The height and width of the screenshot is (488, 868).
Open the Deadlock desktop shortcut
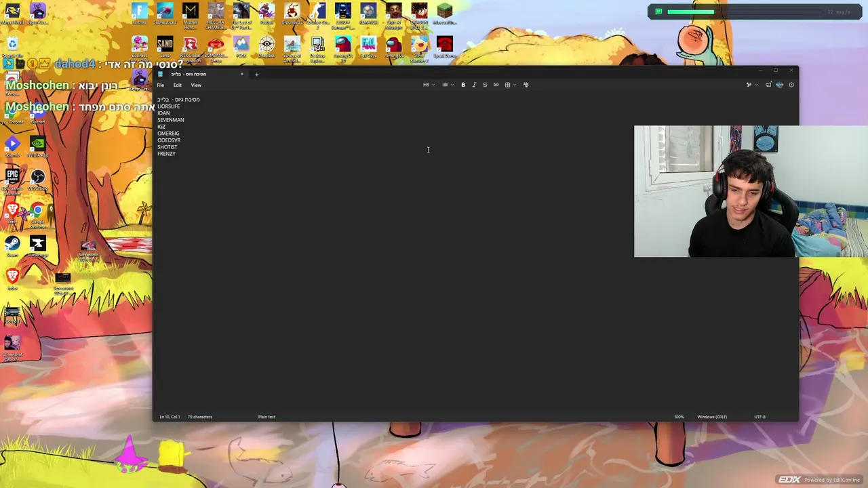(267, 47)
